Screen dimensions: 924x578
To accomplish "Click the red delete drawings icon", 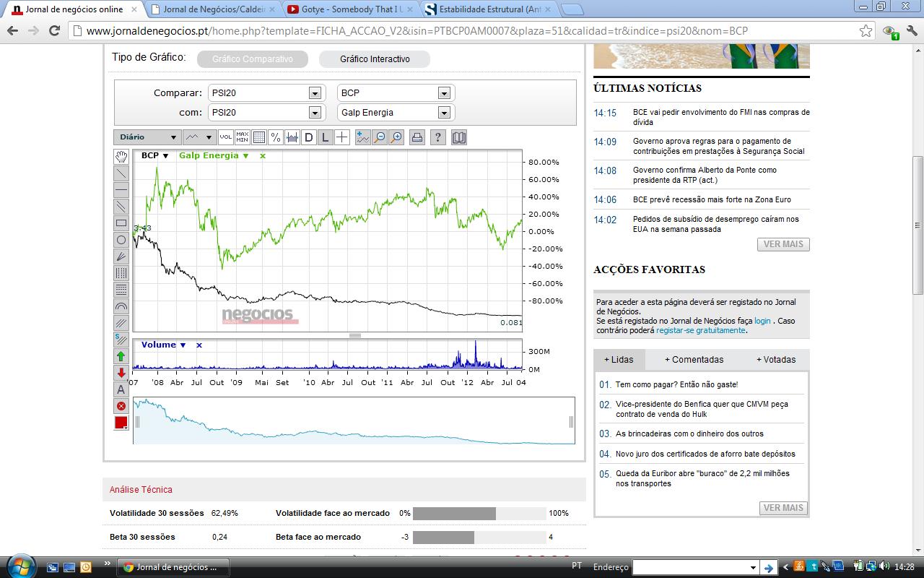I will 121,405.
